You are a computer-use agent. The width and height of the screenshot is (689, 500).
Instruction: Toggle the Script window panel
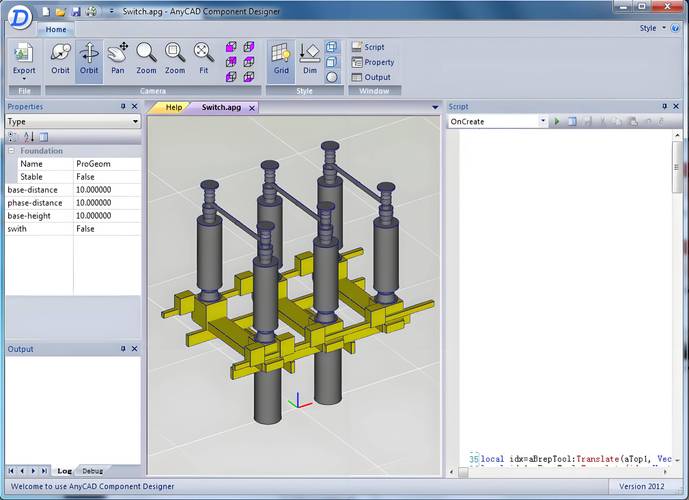point(368,47)
